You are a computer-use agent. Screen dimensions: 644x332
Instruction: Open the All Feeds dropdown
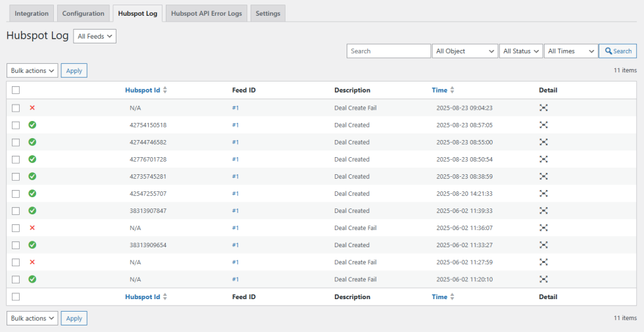(95, 37)
